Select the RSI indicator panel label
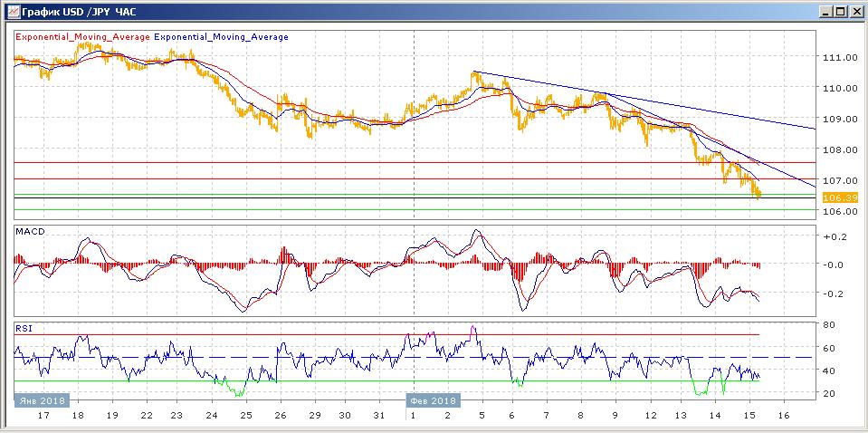The image size is (868, 433). pos(24,328)
